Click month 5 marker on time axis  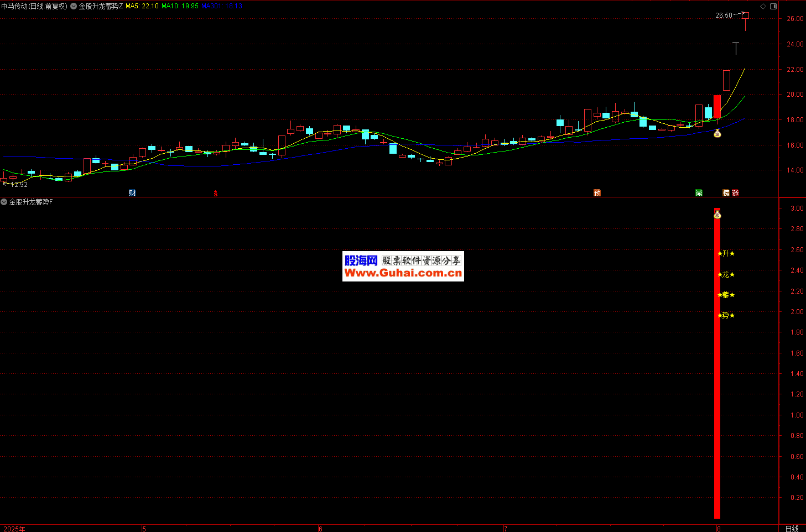[x=144, y=529]
